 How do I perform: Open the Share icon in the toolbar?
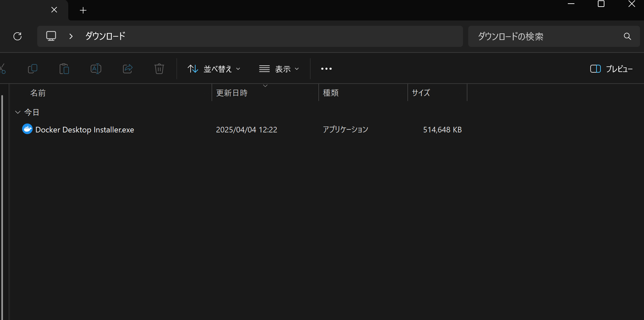(128, 69)
